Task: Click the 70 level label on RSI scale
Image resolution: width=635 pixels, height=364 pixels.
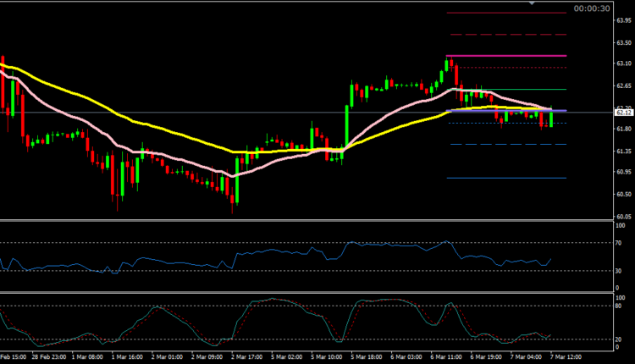Action: coord(620,243)
